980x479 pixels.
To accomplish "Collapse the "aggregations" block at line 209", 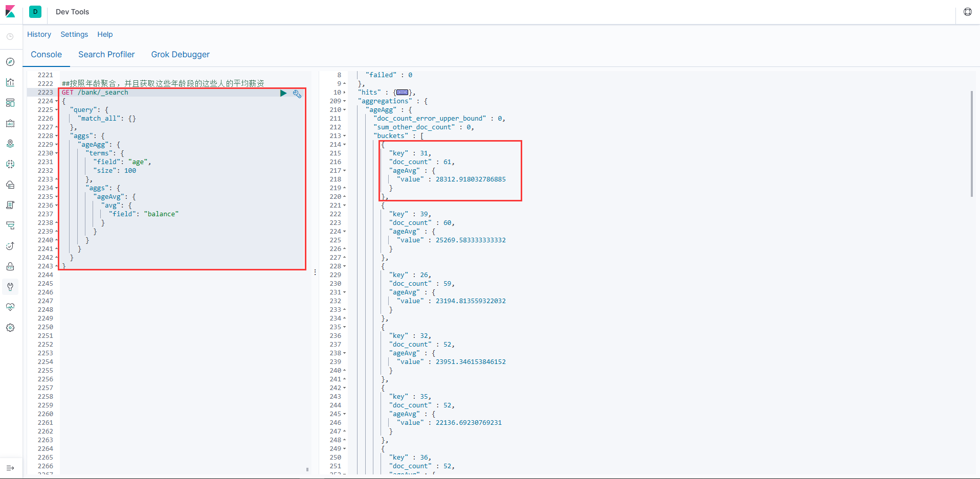I will coord(345,101).
